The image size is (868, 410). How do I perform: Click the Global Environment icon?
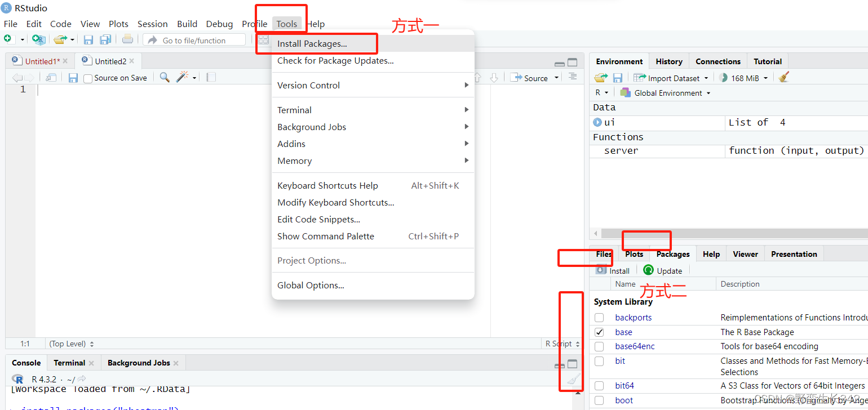coord(625,93)
